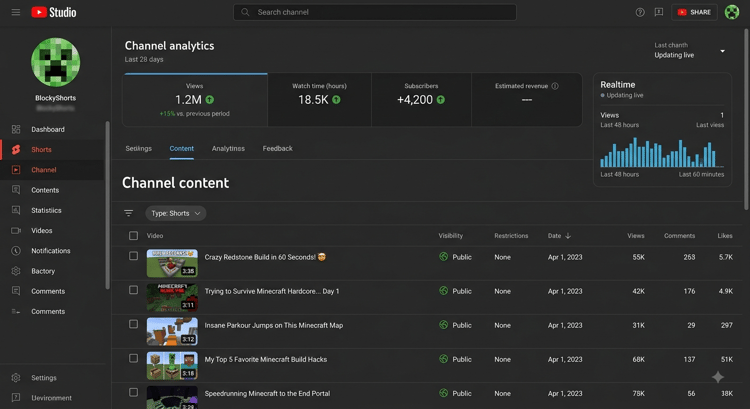Open the Estimated revenue card

[527, 100]
